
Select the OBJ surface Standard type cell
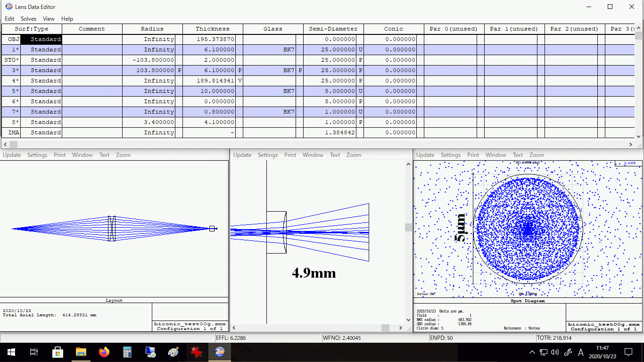[41, 39]
